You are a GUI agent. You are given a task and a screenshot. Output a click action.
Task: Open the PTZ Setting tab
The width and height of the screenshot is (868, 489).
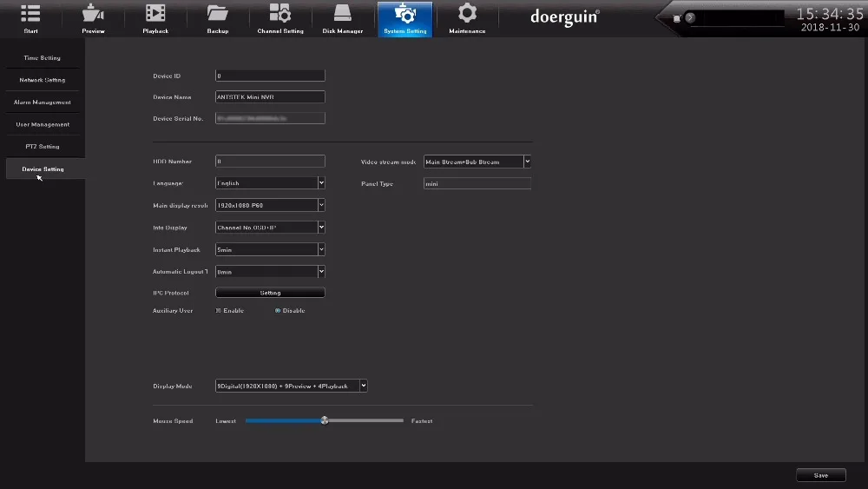[42, 146]
